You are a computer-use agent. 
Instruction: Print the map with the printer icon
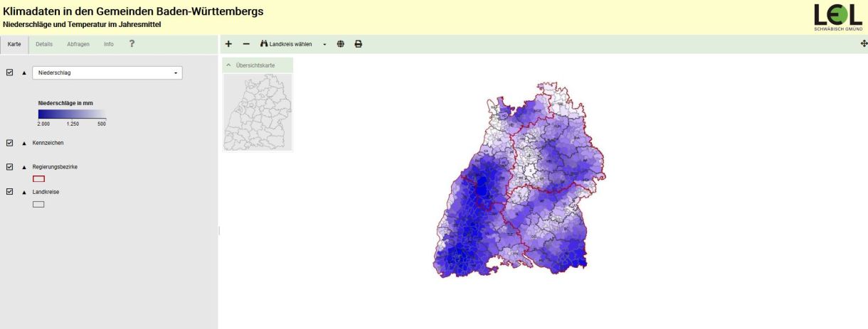click(359, 44)
